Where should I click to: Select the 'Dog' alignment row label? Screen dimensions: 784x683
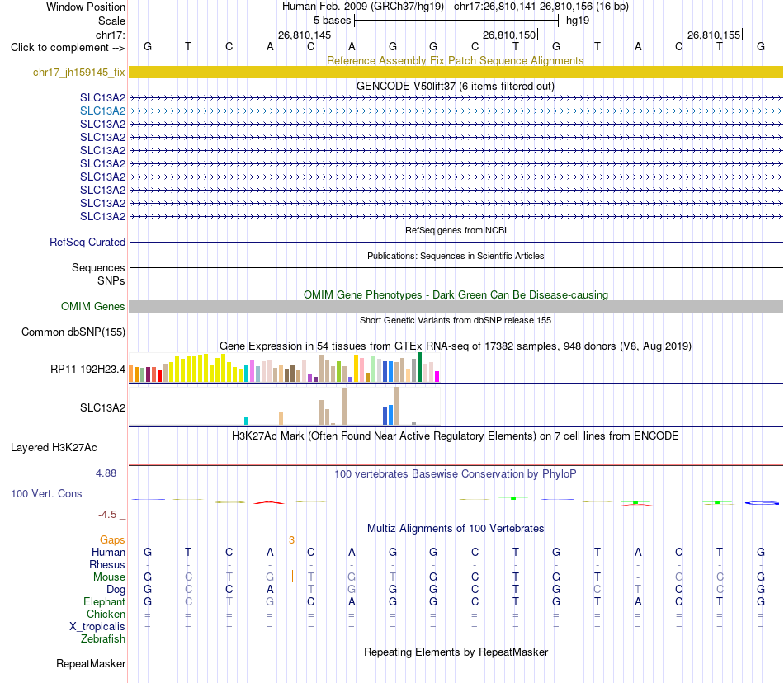coord(116,590)
